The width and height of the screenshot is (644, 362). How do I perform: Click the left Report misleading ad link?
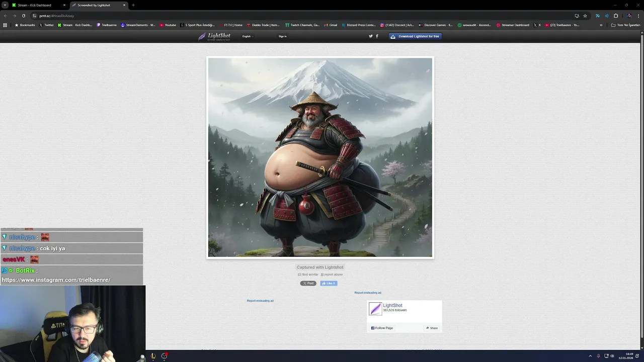pyautogui.click(x=260, y=301)
